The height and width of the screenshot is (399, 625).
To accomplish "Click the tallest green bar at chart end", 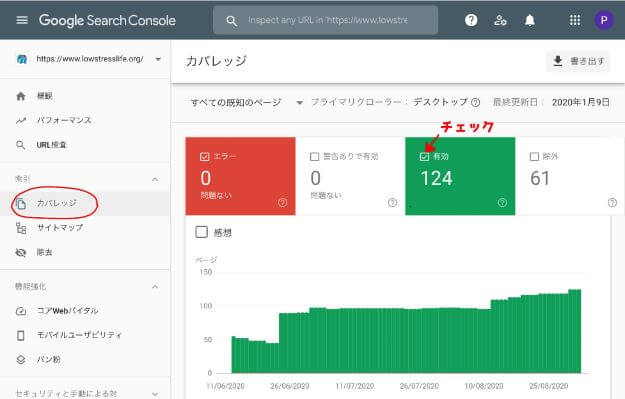I will click(x=574, y=331).
